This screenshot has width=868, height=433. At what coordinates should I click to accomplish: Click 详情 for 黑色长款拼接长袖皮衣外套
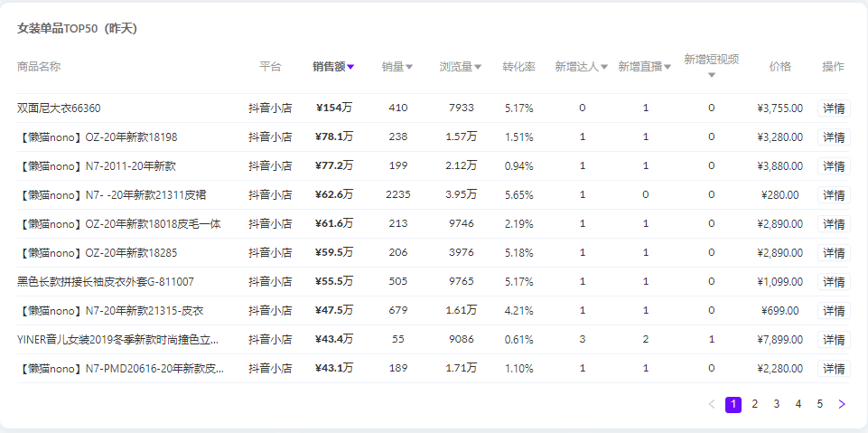coord(833,282)
